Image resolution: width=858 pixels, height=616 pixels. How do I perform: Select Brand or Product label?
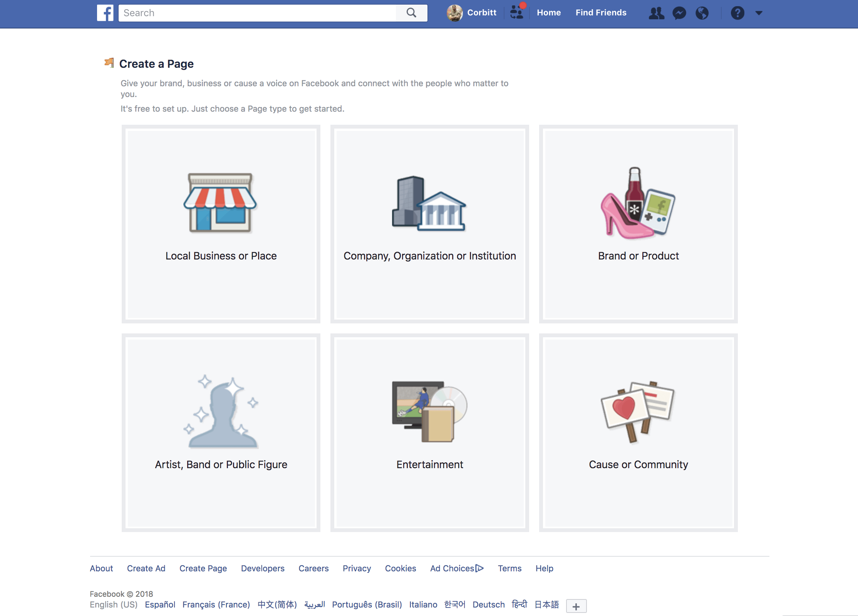[638, 256]
